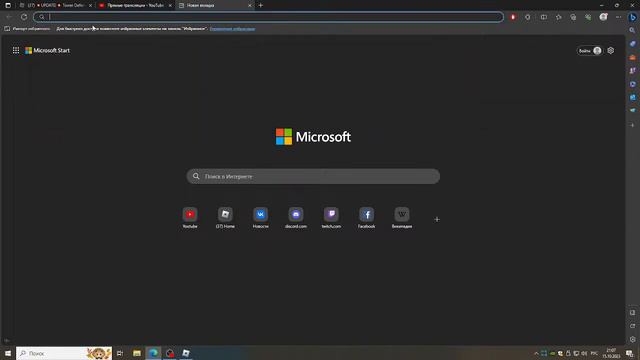Open the sidebar Drop send icon
The height and width of the screenshot is (360, 640).
633,111
